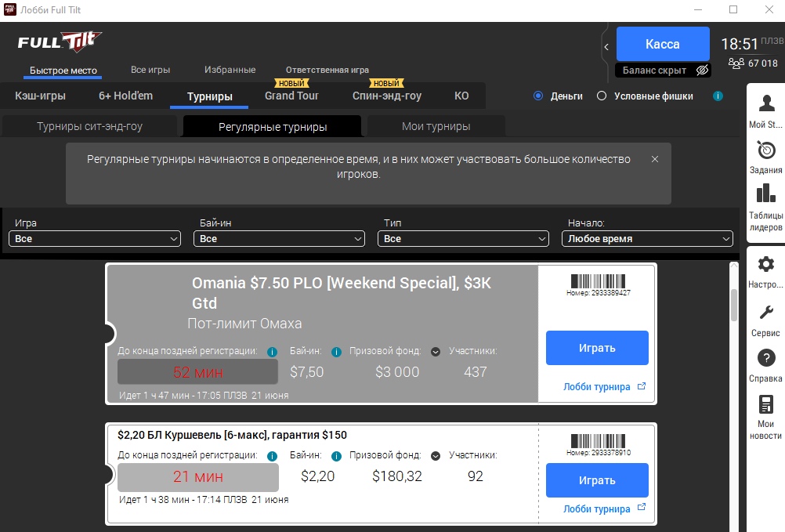Click the 21 мин late registration timer
Viewport: 785px width, 532px height.
click(197, 476)
